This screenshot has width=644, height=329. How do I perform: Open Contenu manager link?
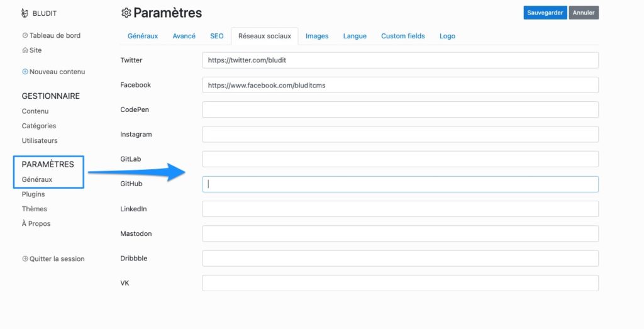click(35, 111)
